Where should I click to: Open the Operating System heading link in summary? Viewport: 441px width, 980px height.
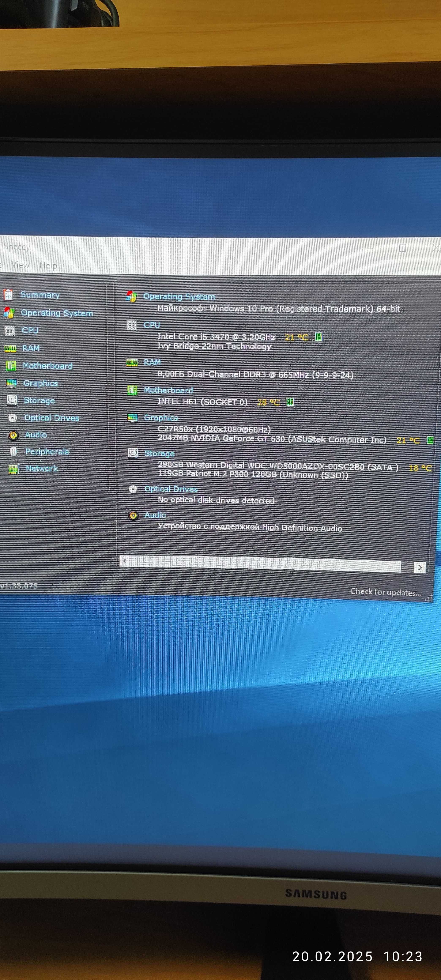179,297
